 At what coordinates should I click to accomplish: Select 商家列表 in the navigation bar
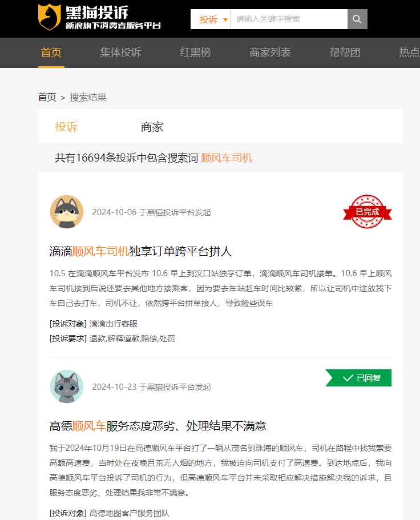270,53
